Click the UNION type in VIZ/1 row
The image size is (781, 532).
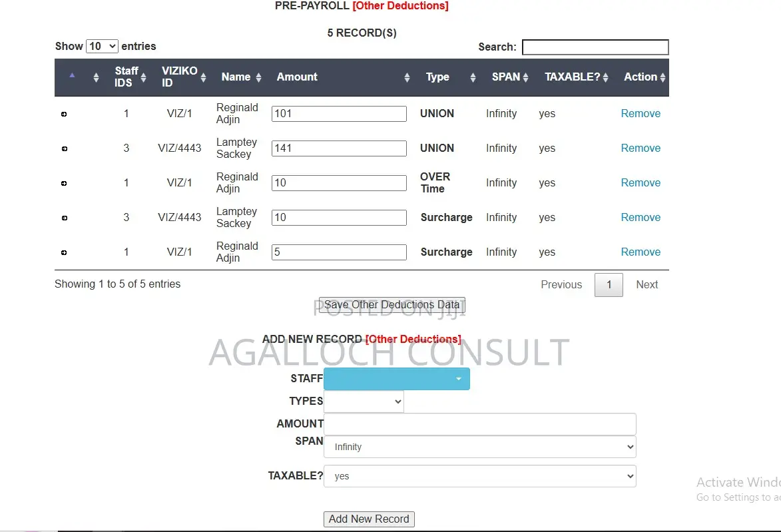click(437, 114)
